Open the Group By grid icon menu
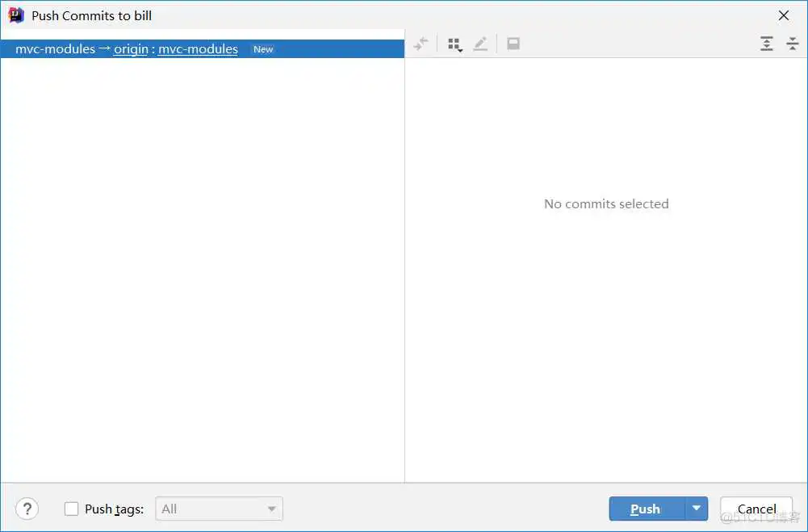Image resolution: width=808 pixels, height=532 pixels. tap(454, 44)
